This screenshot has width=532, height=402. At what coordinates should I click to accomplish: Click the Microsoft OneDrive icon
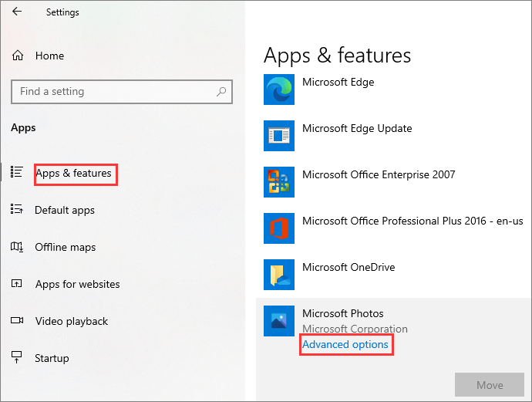[278, 275]
